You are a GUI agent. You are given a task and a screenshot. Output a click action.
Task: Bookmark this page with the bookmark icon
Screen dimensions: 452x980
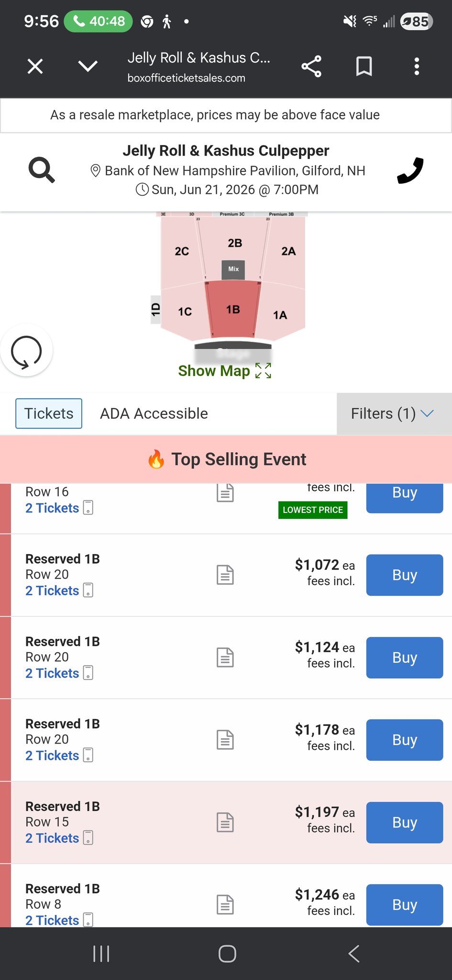[364, 67]
